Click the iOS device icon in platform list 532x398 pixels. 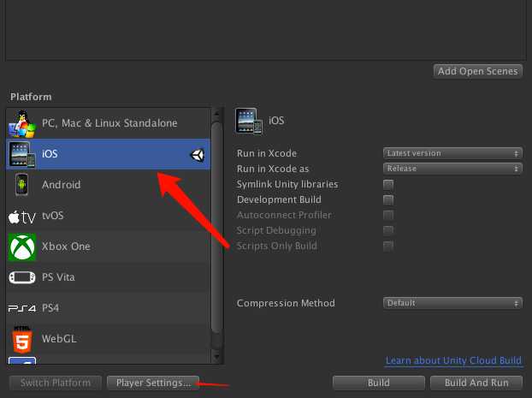[22, 154]
